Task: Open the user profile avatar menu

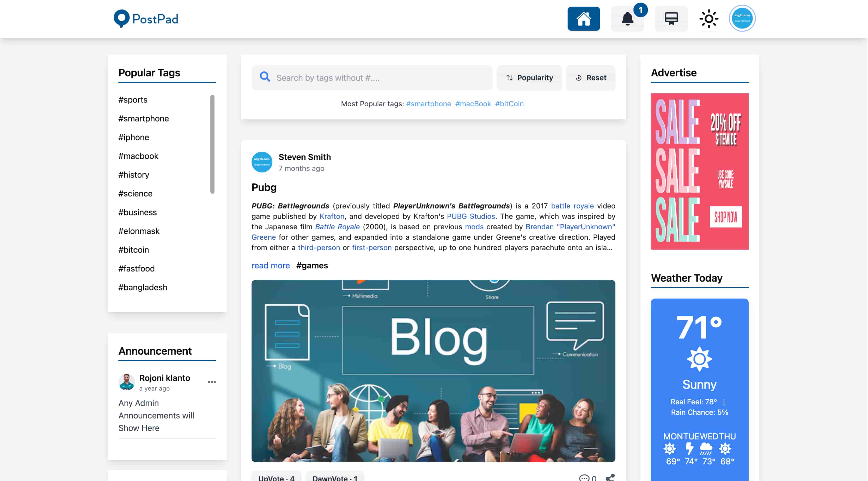Action: (x=742, y=18)
